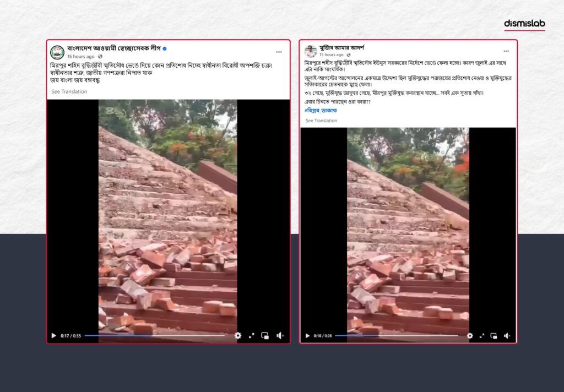
Task: Click the dismislab logo
Action: tap(524, 24)
